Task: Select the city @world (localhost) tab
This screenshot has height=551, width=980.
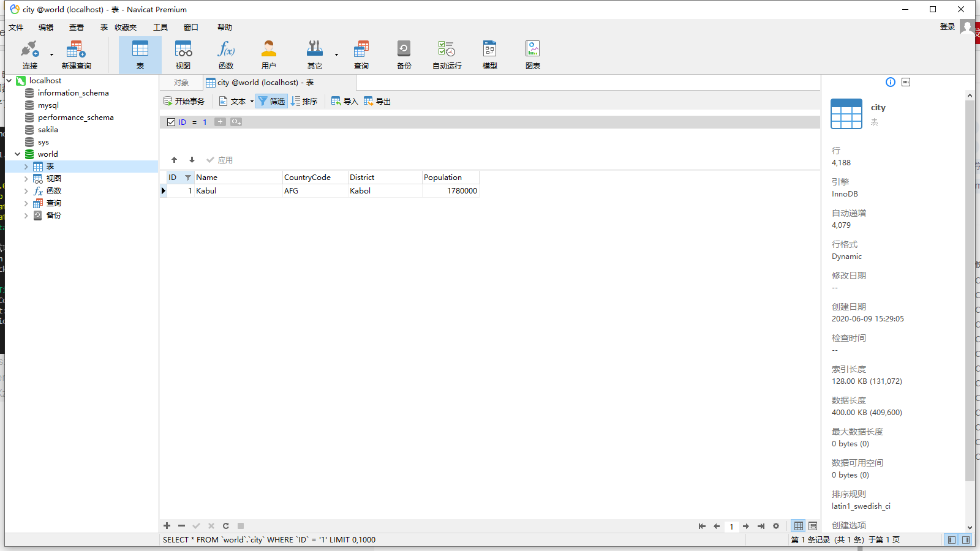Action: click(279, 83)
